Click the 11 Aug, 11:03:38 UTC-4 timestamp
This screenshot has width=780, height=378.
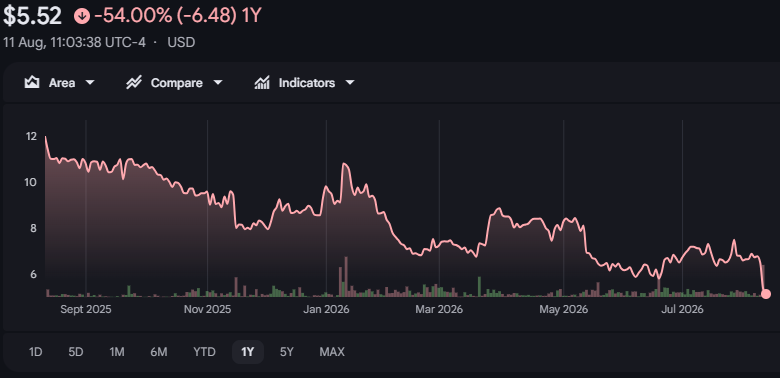[x=74, y=42]
